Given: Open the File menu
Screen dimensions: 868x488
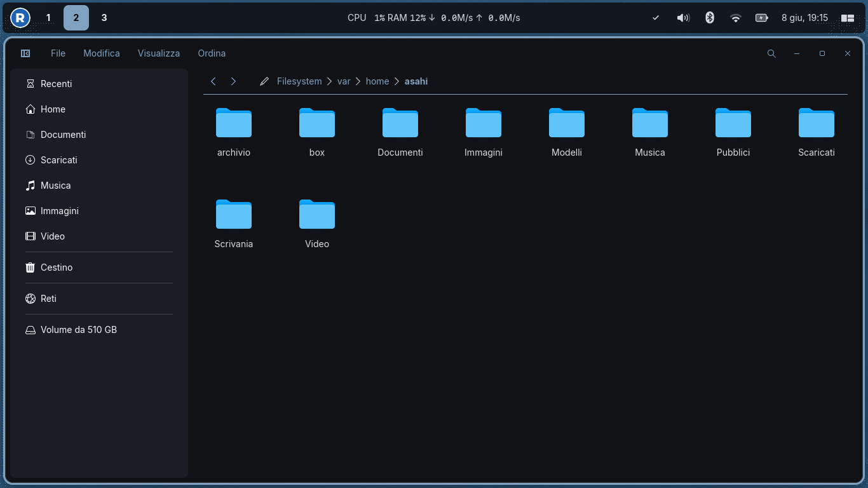Looking at the screenshot, I should tap(58, 53).
